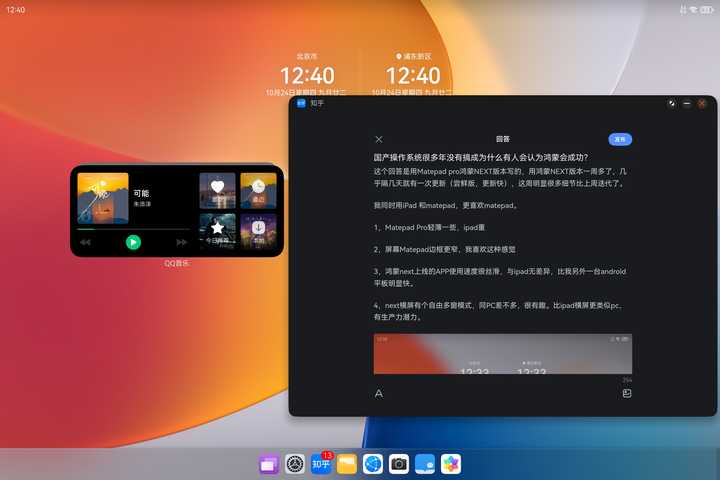The height and width of the screenshot is (480, 720).
Task: Click the paragraph starting with 3、鸿蒙next
Action: pos(500,277)
